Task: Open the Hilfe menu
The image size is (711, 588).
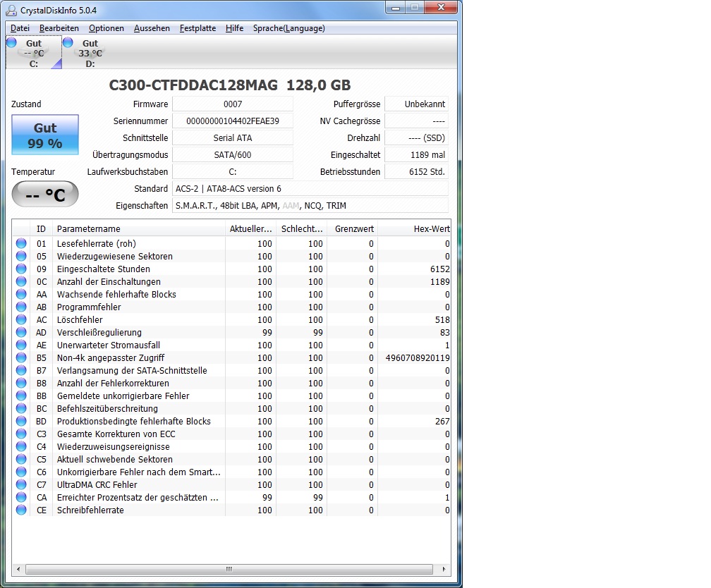Action: [x=234, y=28]
